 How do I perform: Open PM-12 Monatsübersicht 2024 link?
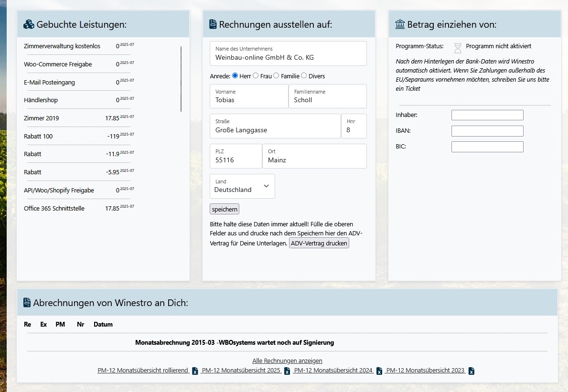(x=333, y=371)
